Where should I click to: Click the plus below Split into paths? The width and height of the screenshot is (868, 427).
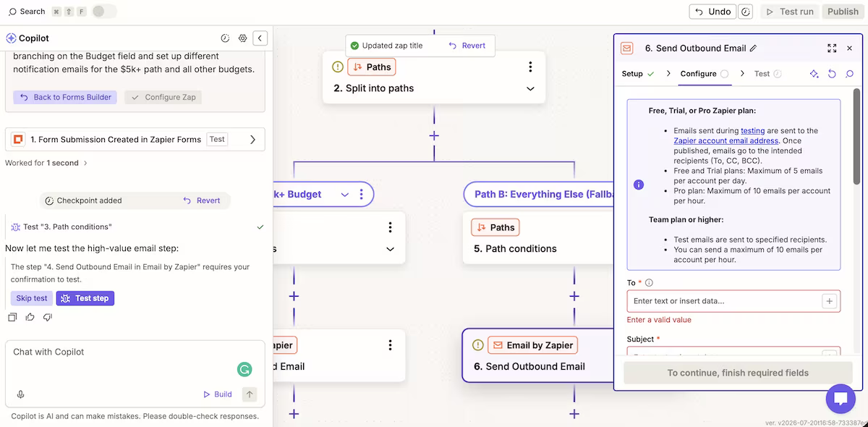434,135
